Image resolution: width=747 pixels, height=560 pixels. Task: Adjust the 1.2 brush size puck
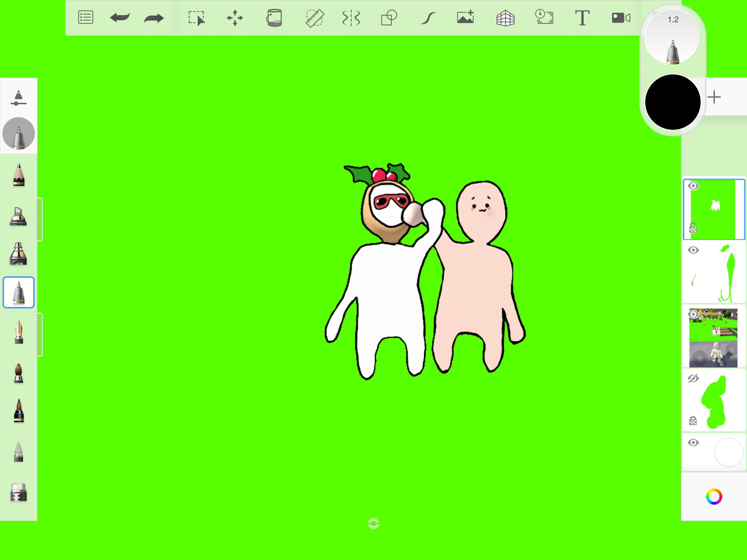point(673,37)
